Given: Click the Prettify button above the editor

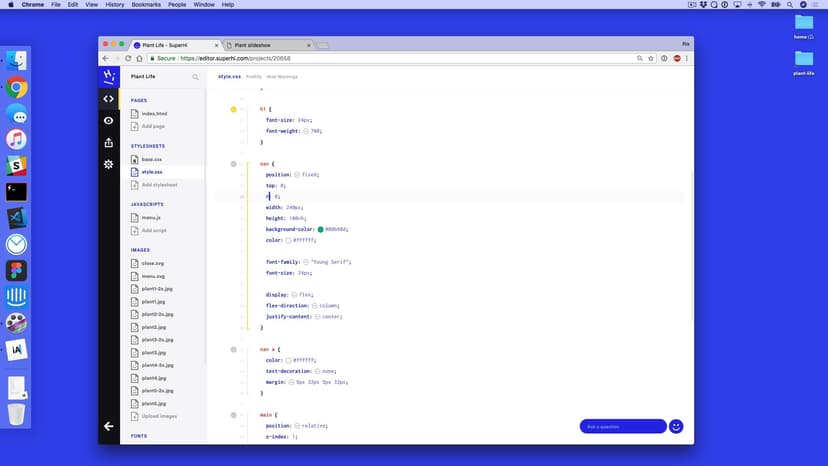Looking at the screenshot, I should (x=254, y=77).
